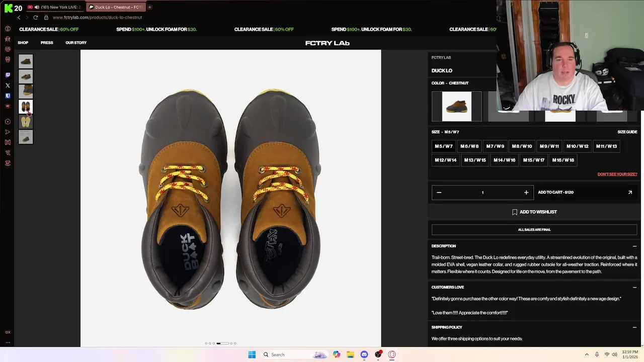Jump to first image carousel dot
The width and height of the screenshot is (644, 362).
(206, 343)
